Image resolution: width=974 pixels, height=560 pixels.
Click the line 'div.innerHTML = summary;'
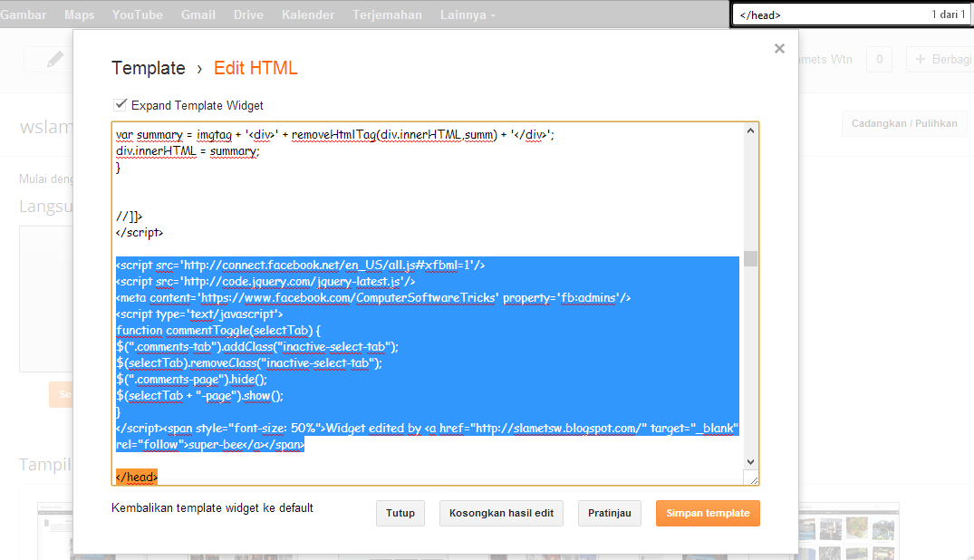point(188,151)
